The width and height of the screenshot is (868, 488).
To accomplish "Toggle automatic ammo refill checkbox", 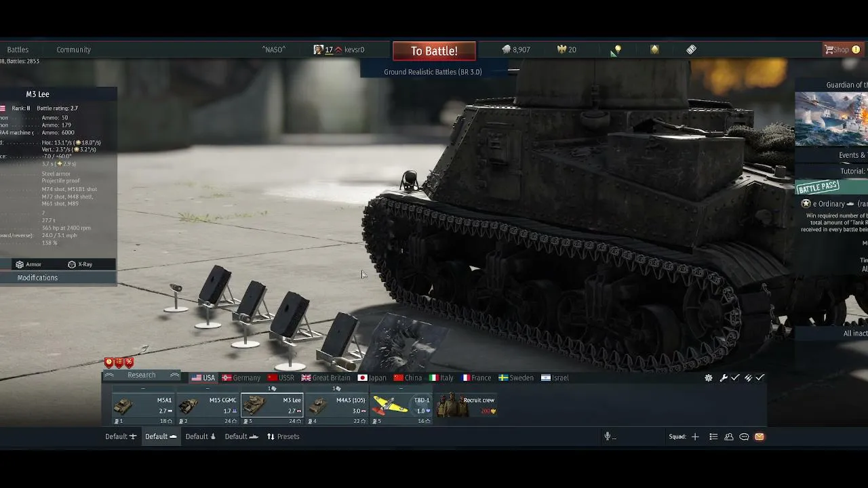I will (760, 378).
